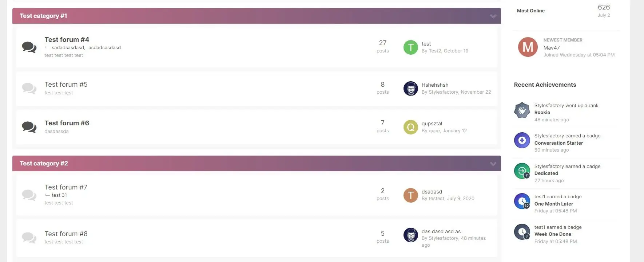Viewport: 644px width, 262px height.
Task: Collapse Test category #2 with chevron
Action: (x=493, y=164)
